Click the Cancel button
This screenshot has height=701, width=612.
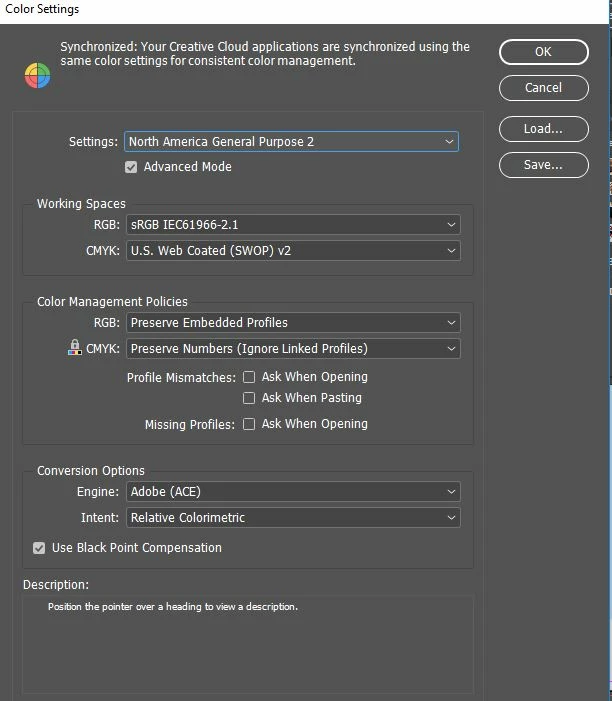point(544,88)
